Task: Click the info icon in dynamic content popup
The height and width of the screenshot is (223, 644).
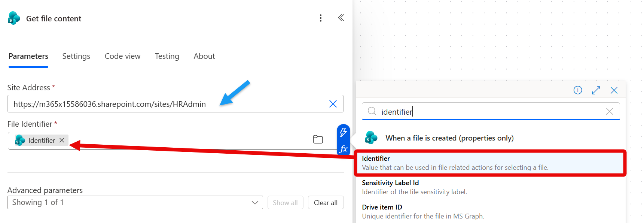Action: point(577,90)
